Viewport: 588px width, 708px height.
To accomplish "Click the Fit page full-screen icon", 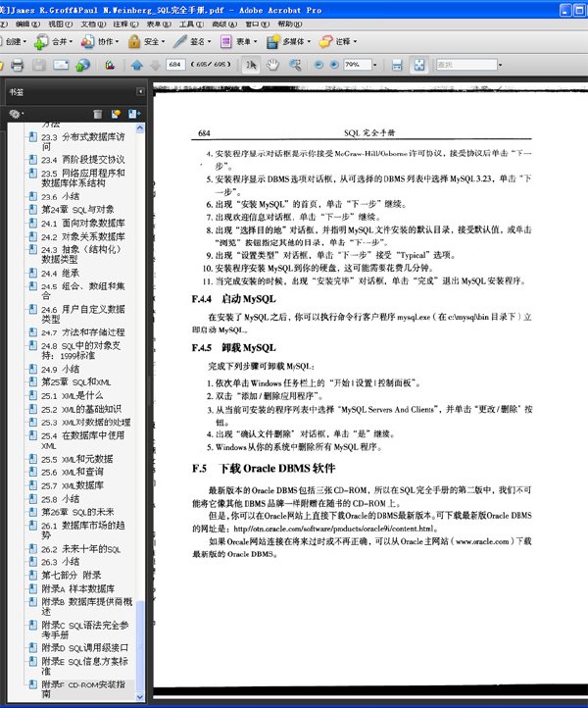I will pyautogui.click(x=419, y=65).
